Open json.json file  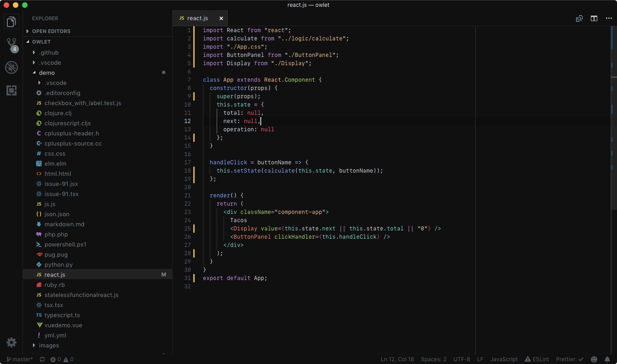[97, 214]
